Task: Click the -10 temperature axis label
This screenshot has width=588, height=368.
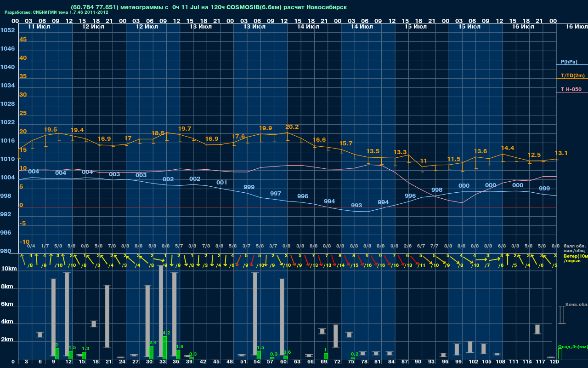Action: pyautogui.click(x=24, y=242)
